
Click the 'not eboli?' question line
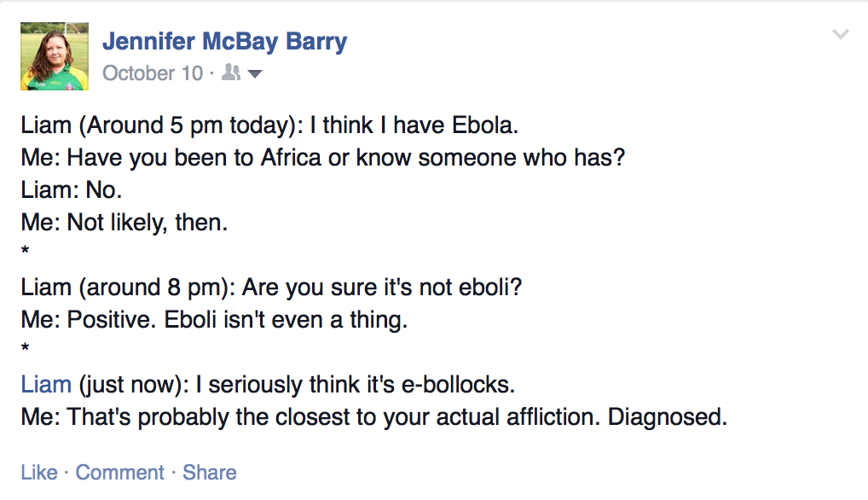(271, 288)
